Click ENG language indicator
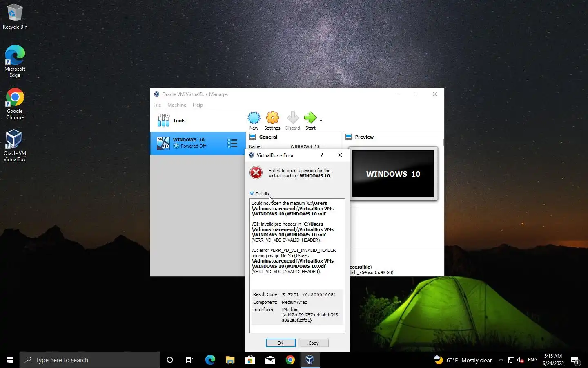This screenshot has height=368, width=588. click(x=532, y=360)
